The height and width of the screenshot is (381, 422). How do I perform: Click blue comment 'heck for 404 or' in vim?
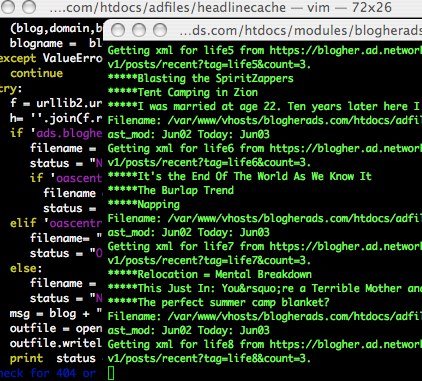48,373
